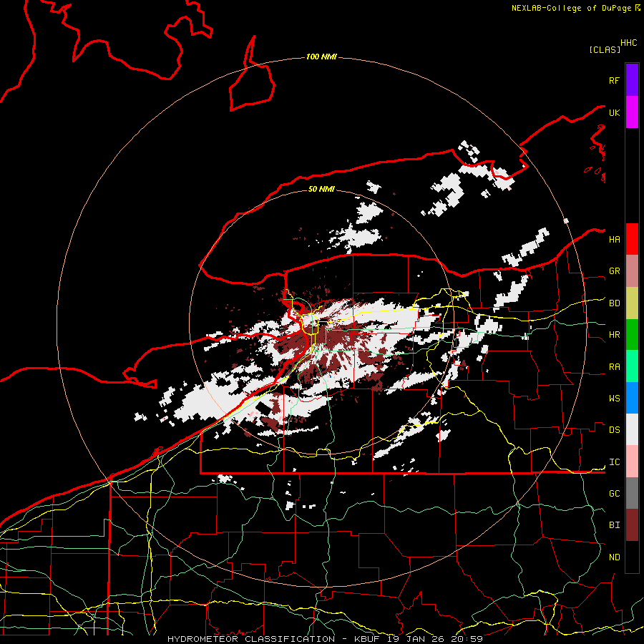Click the 100 NMI range ring label
Viewport: 644px width, 644px height.
[x=321, y=57]
